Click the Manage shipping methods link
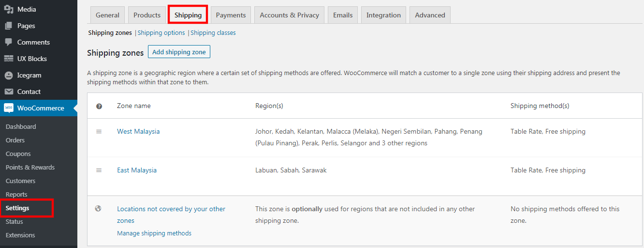This screenshot has height=248, width=644. (154, 233)
